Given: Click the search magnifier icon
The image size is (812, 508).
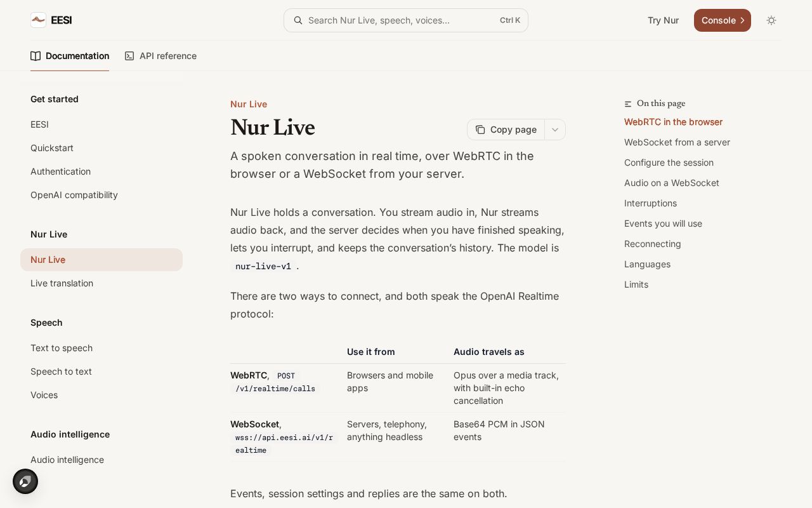Looking at the screenshot, I should click(298, 20).
